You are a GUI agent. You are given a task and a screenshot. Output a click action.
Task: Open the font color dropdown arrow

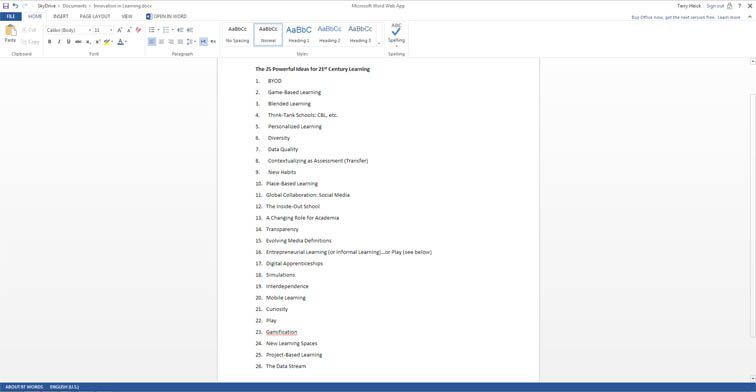(x=126, y=42)
